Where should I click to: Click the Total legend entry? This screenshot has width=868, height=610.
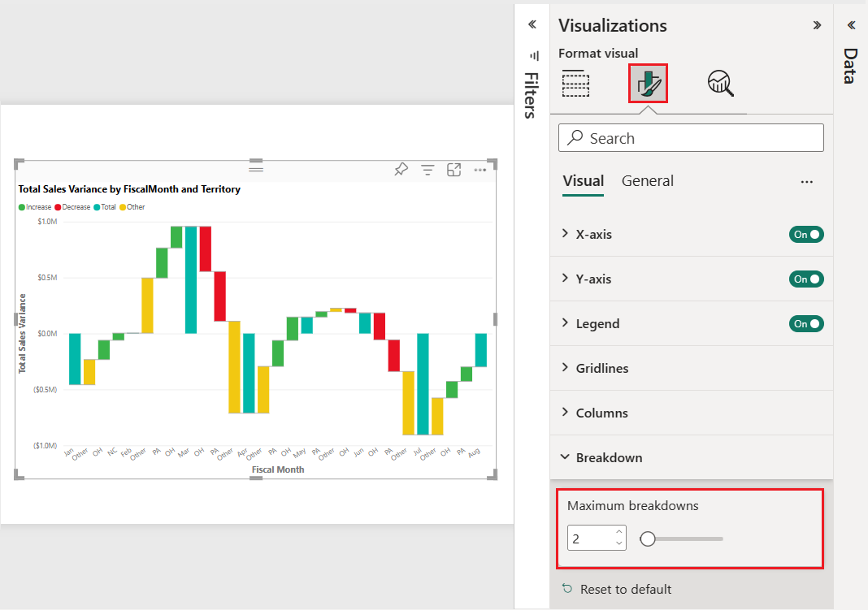click(105, 207)
